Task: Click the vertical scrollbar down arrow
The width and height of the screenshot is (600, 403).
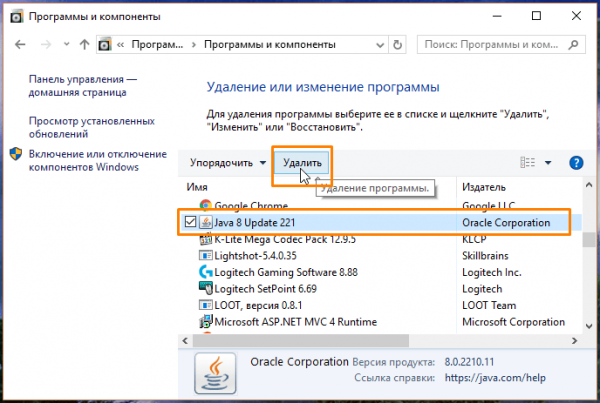Action: coord(589,326)
